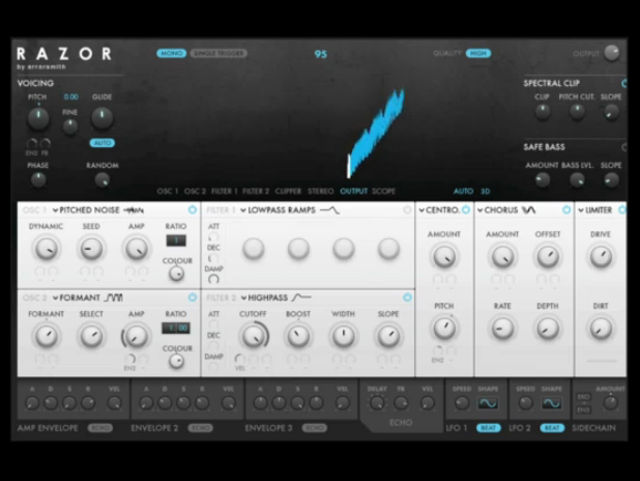Click the Highpass curve icon

[x=302, y=298]
